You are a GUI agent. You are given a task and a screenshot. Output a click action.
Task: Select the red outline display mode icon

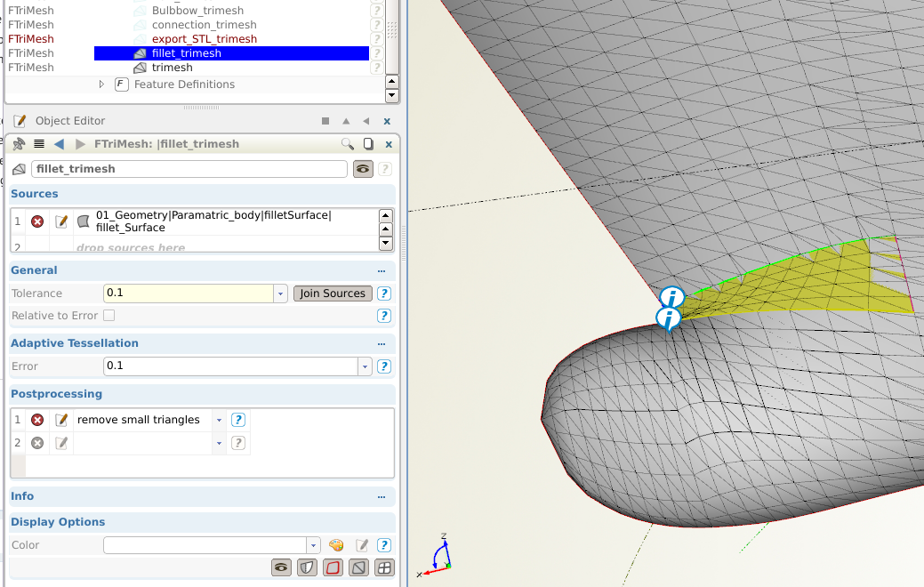coord(333,567)
